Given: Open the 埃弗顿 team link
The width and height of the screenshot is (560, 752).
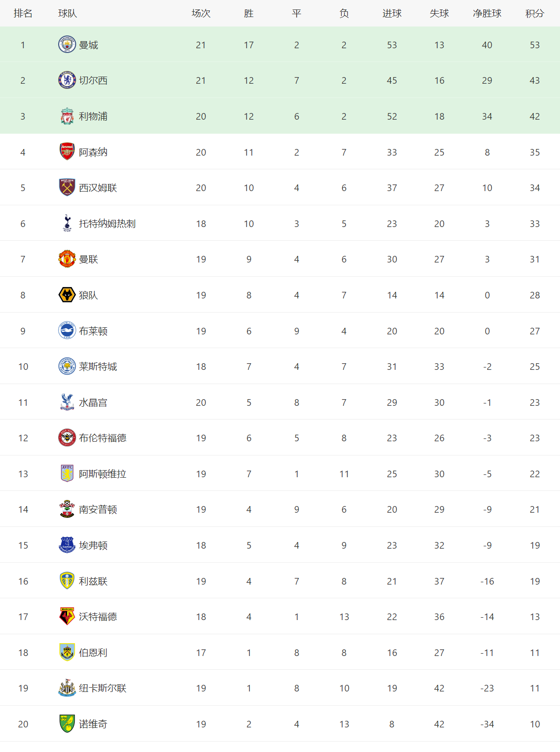Looking at the screenshot, I should coord(93,545).
